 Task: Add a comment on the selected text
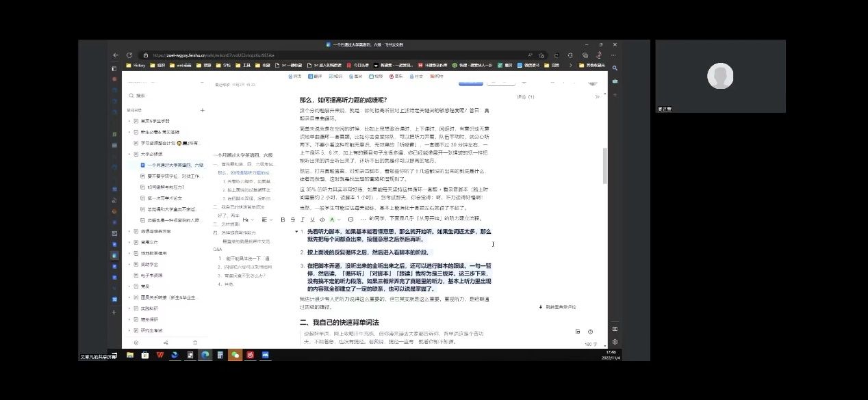[351, 219]
